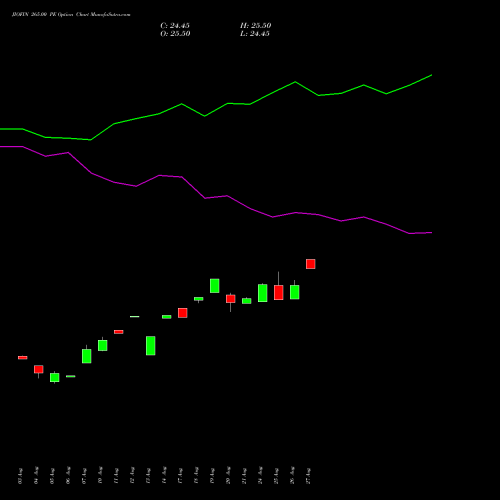
Task: Select the low value 'L: 24.45'
Action: pyautogui.click(x=255, y=34)
